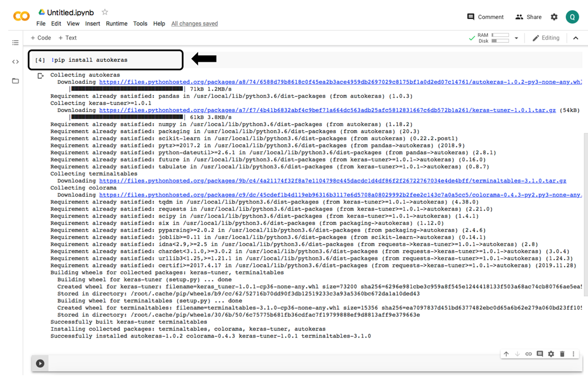
Task: Click the Share button
Action: (x=528, y=17)
